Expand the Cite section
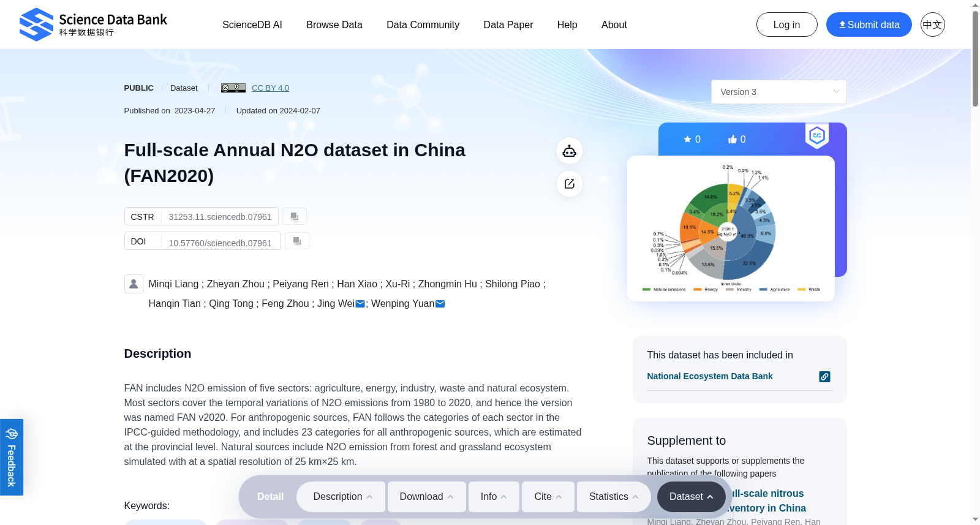The width and height of the screenshot is (980, 525). pos(548,496)
